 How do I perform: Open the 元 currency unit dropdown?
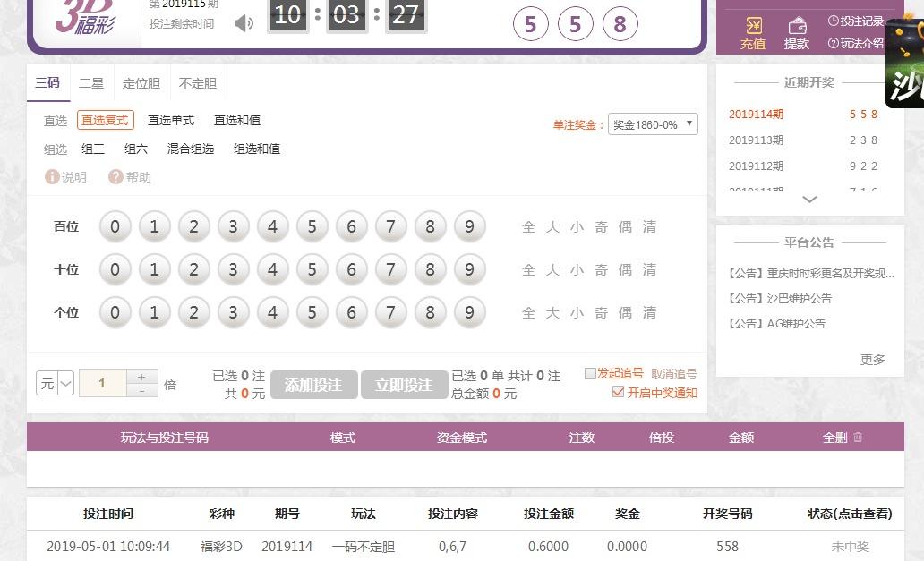tap(55, 384)
